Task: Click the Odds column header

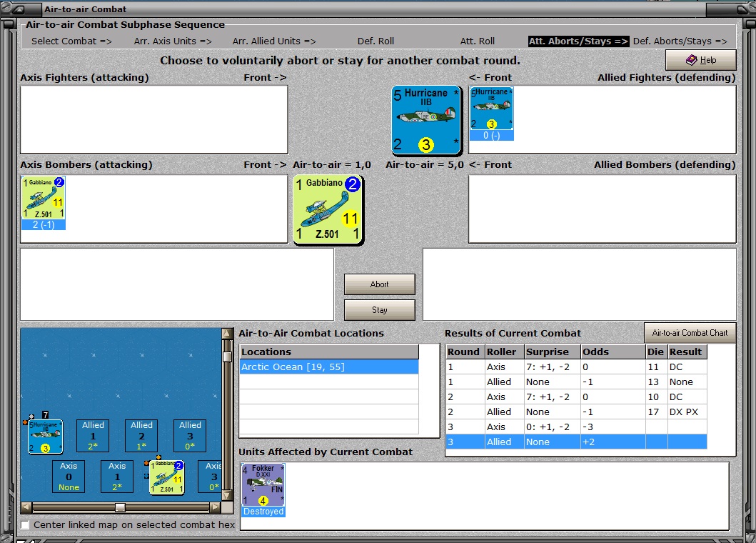Action: (613, 352)
